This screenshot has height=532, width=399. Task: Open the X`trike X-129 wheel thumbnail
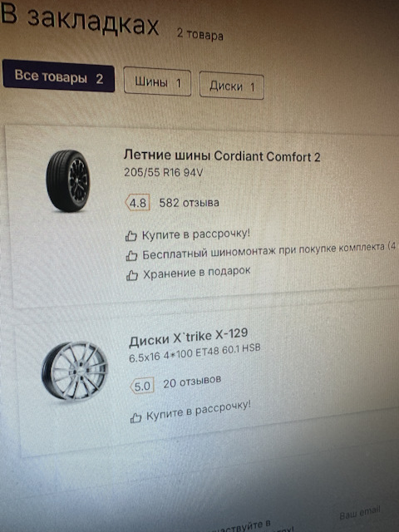(x=75, y=371)
